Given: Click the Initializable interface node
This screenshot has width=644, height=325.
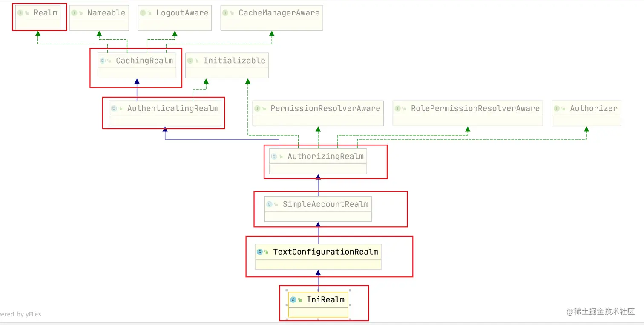Looking at the screenshot, I should coord(227,65).
